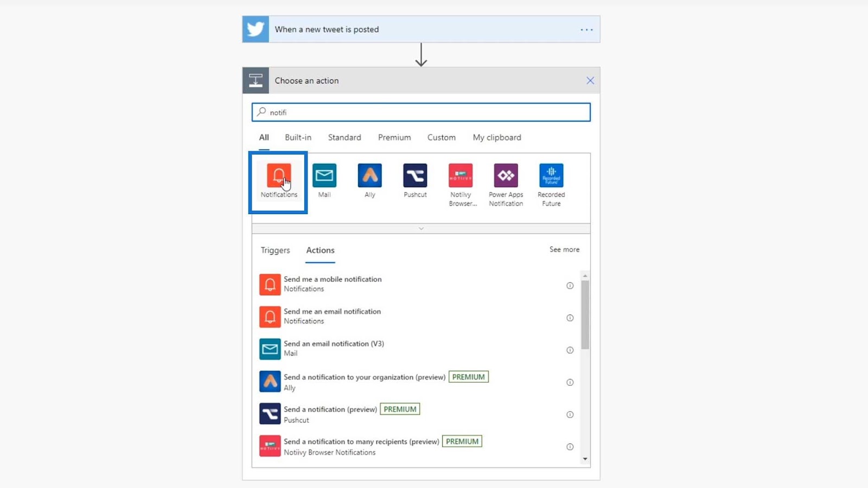Choose Send me an email notification
The image size is (868, 488).
[x=417, y=316]
